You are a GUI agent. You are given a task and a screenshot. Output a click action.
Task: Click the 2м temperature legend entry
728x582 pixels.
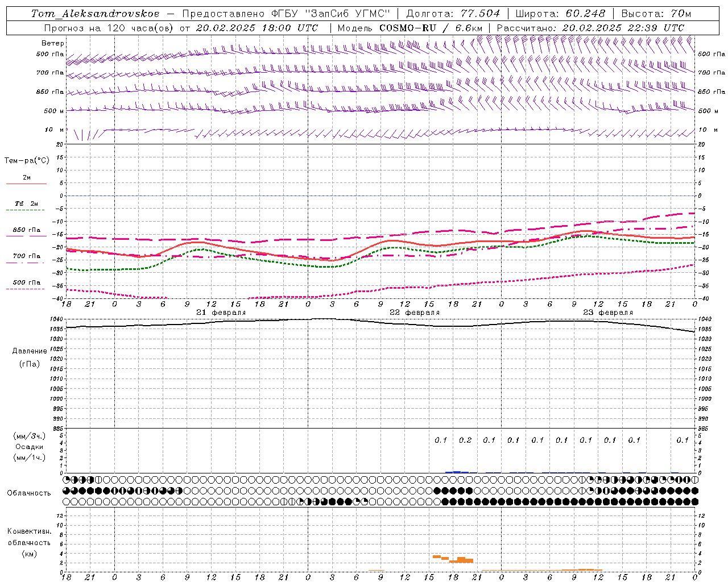27,178
